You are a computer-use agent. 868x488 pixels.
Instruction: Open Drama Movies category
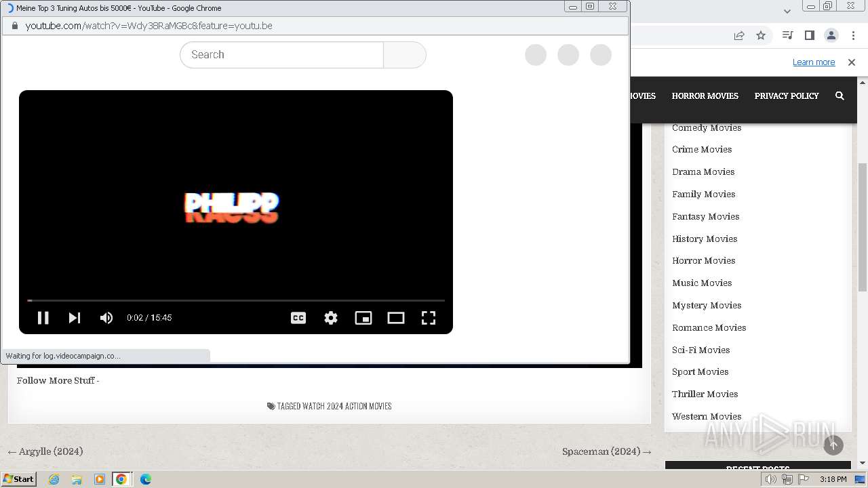click(703, 171)
